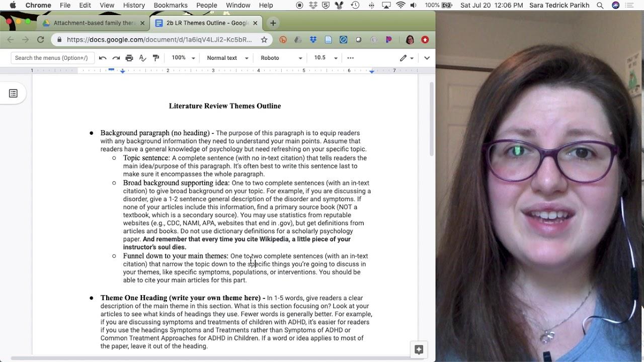Open the 10.5 font size dropdown
Image resolution: width=644 pixels, height=362 pixels.
326,58
